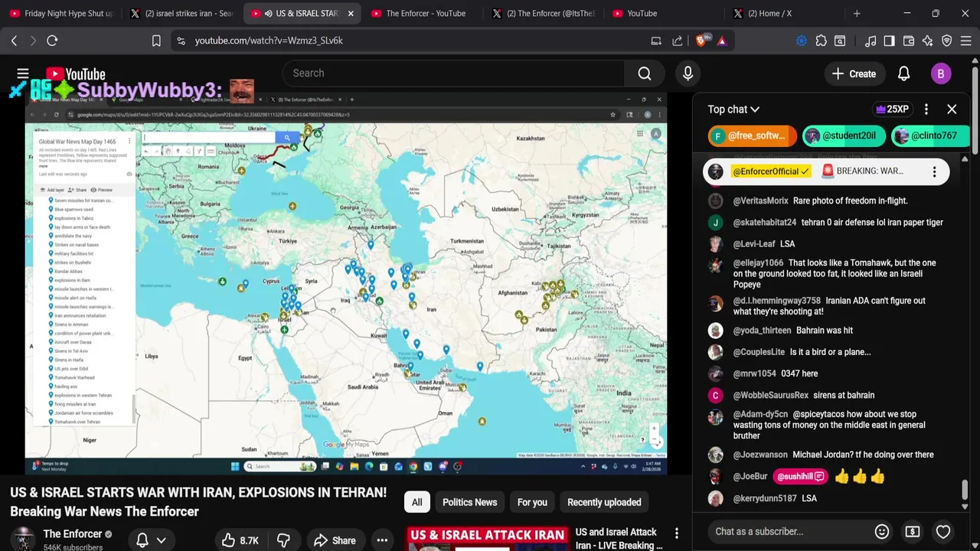Bookmark this page from address bar
The image size is (980, 551).
[x=156, y=41]
